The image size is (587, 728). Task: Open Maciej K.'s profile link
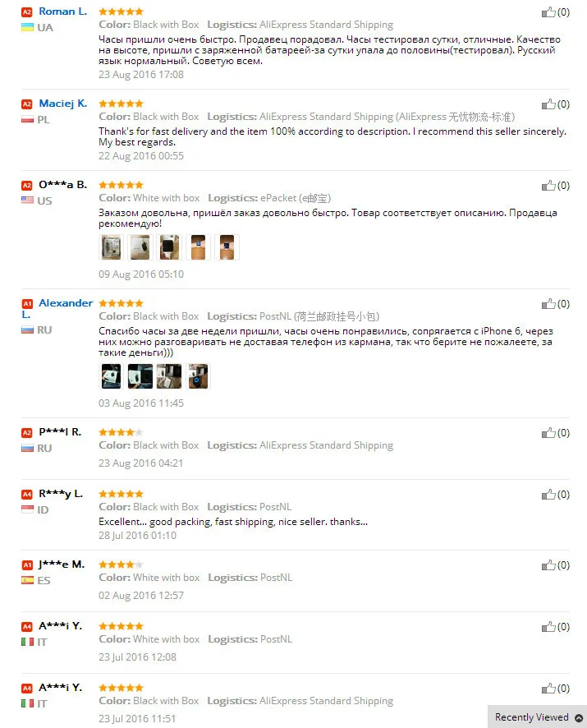click(x=62, y=104)
